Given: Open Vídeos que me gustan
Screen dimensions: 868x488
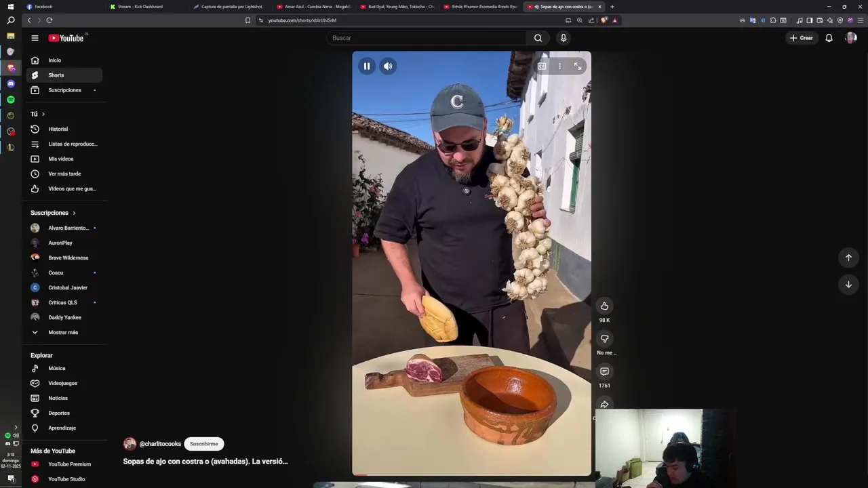Looking at the screenshot, I should [64, 188].
